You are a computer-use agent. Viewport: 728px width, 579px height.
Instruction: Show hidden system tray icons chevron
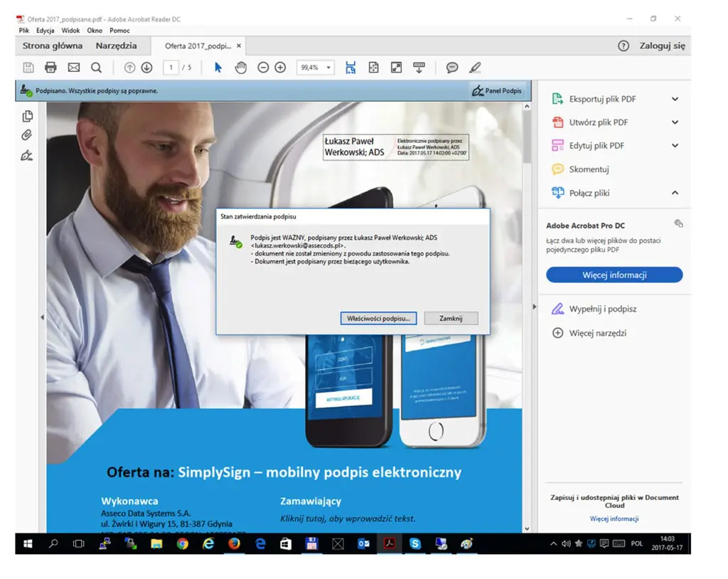point(553,543)
